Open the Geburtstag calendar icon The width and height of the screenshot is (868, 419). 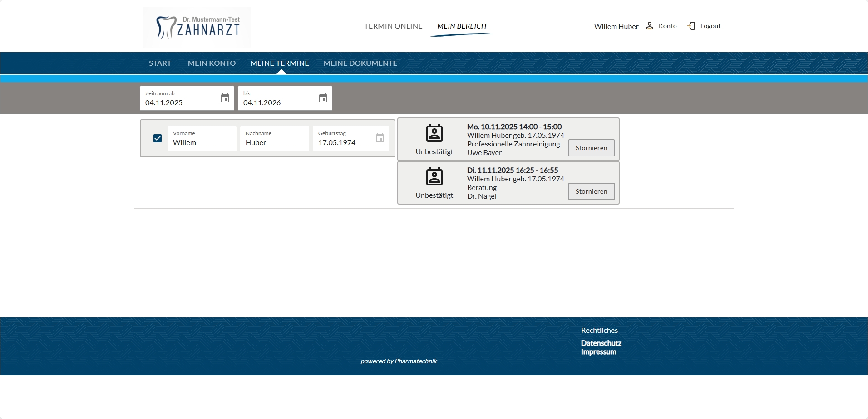pyautogui.click(x=380, y=138)
